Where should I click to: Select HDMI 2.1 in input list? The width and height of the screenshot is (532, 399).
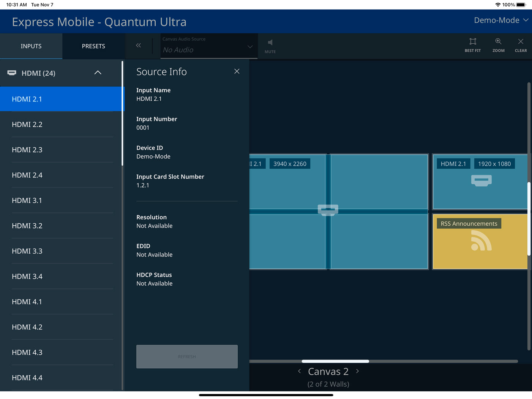pyautogui.click(x=62, y=99)
